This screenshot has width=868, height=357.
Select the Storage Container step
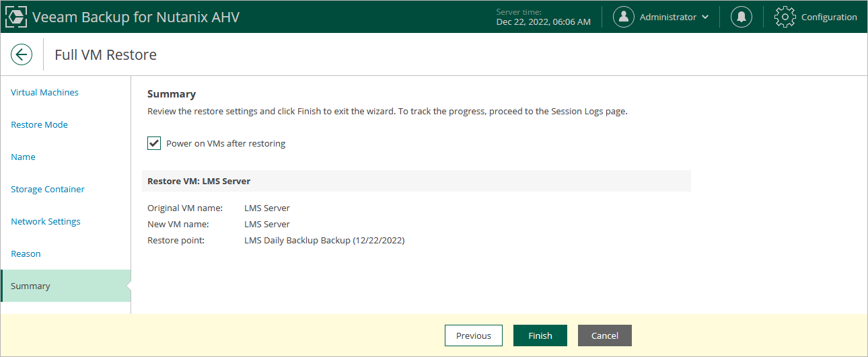click(x=48, y=190)
